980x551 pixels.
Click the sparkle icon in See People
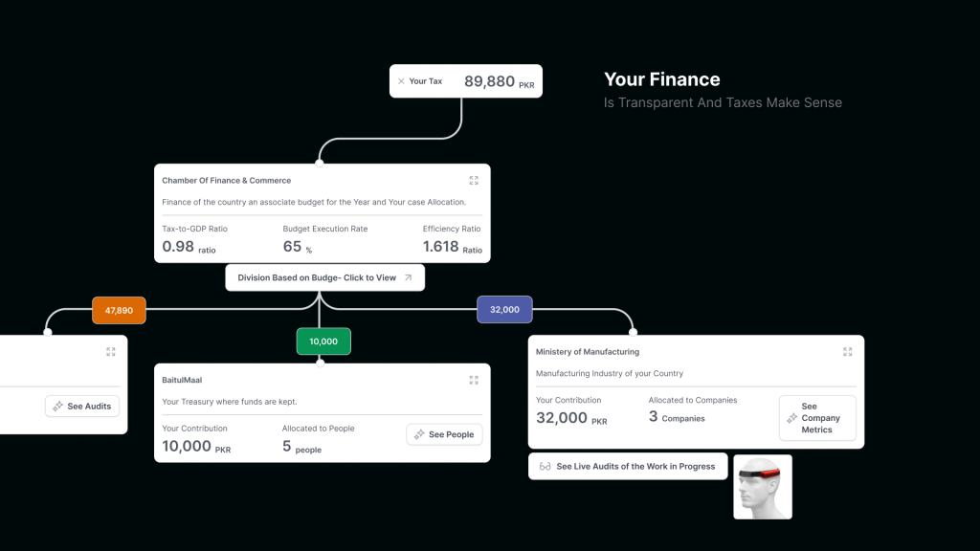(x=419, y=434)
